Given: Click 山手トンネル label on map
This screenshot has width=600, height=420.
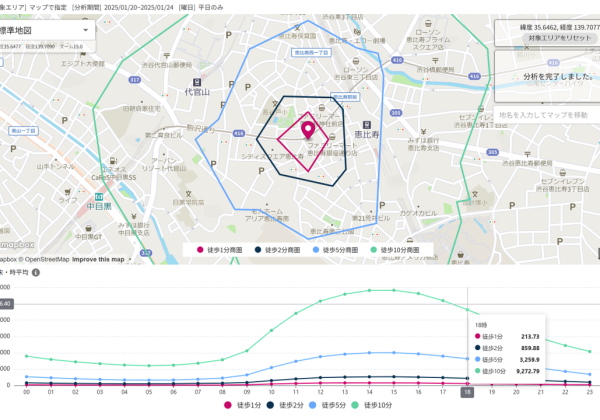Looking at the screenshot, I should pos(55,166).
